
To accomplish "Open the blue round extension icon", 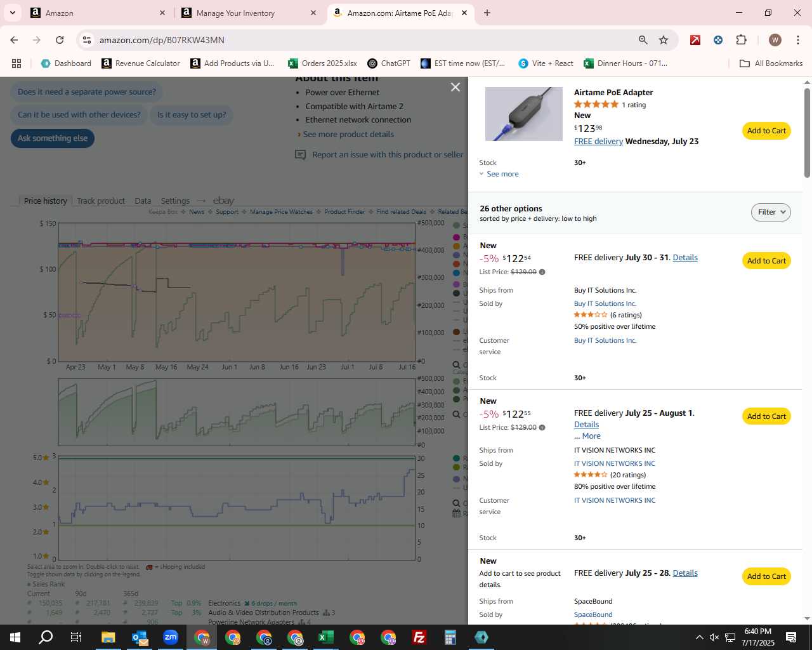I will click(x=718, y=40).
